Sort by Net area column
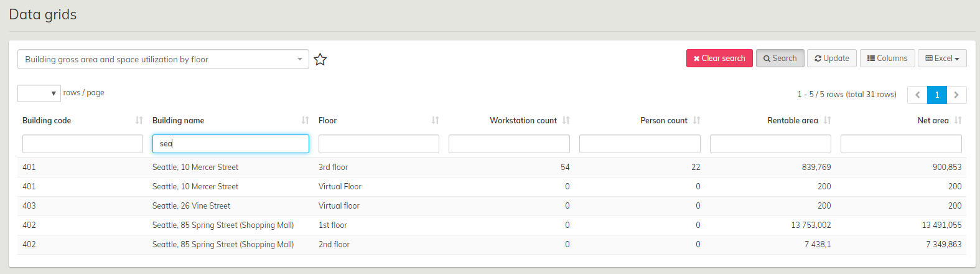Screen dimensions: 980x274 point(958,120)
